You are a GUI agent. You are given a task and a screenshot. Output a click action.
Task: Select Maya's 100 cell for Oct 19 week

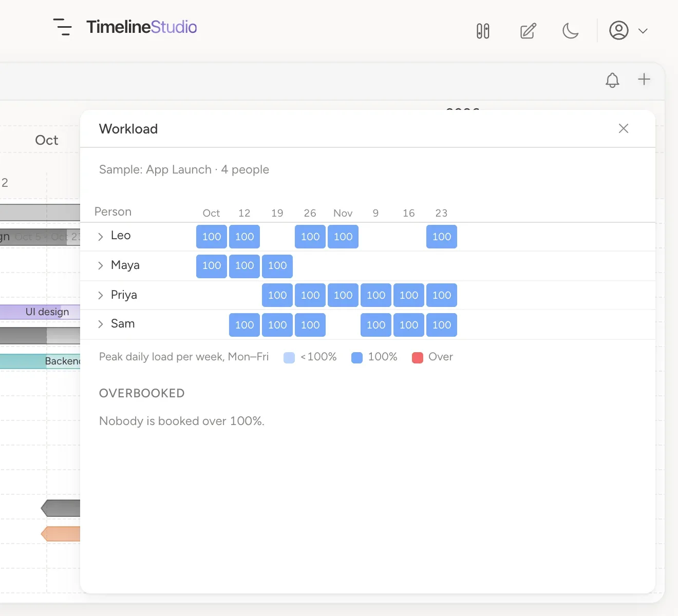pos(277,266)
